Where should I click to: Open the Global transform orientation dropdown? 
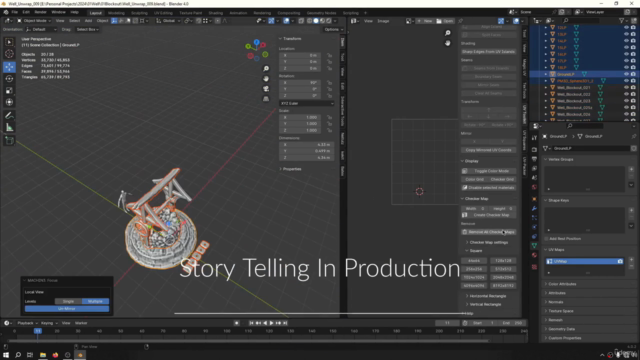tap(168, 21)
